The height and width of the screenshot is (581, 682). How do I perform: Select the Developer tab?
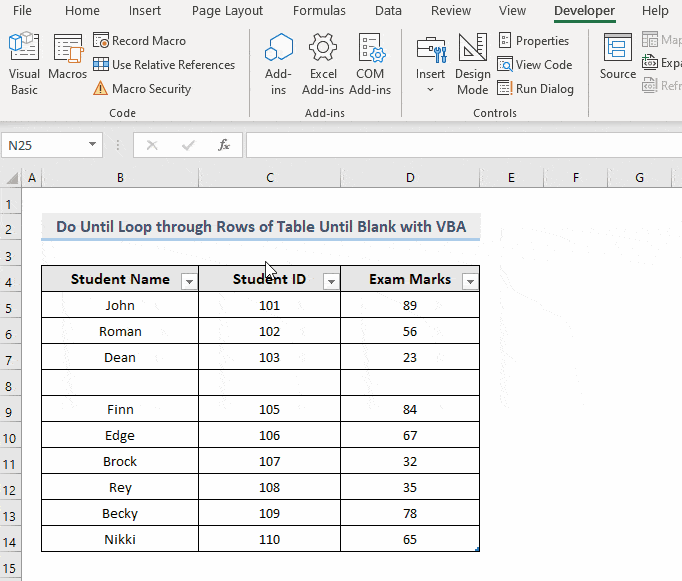pyautogui.click(x=585, y=10)
